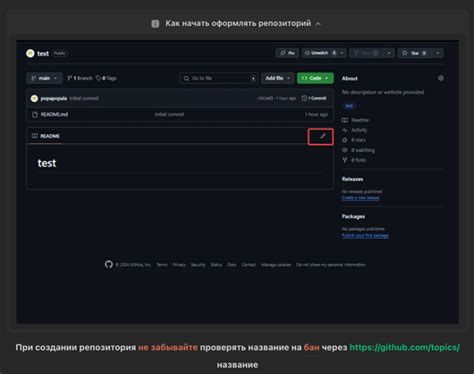Open the Security footer link
Viewport: 474px width, 374px height.
click(x=198, y=265)
